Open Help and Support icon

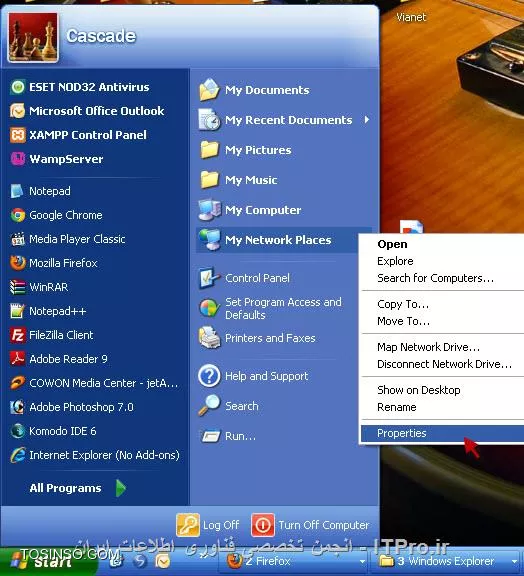click(209, 376)
